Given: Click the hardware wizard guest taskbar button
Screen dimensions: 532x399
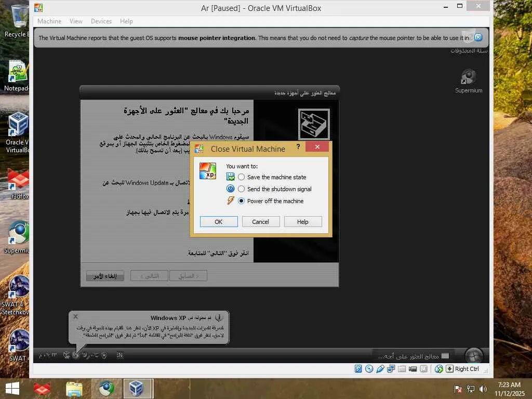Looking at the screenshot, I should (413, 356).
